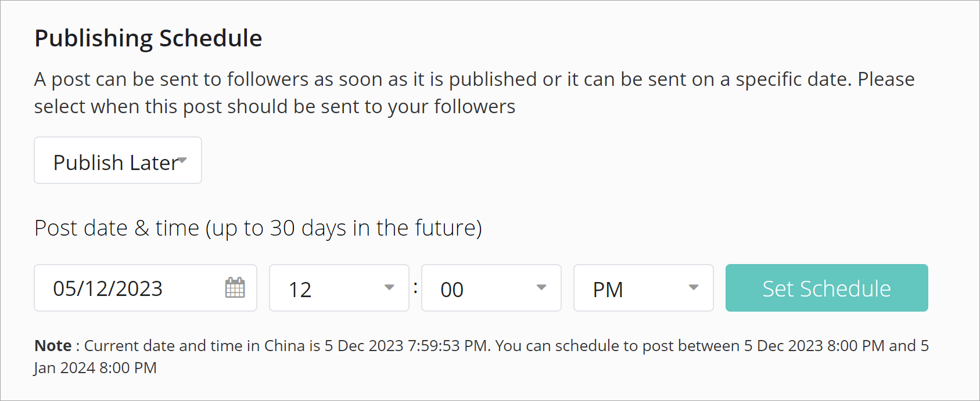The image size is (980, 401).
Task: Click the "Post date & time" label
Action: (117, 228)
